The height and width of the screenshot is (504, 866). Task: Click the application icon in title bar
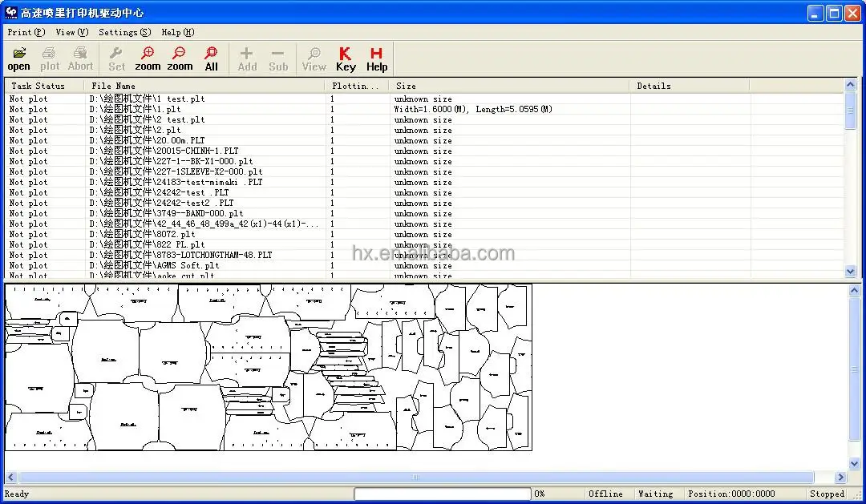click(10, 12)
